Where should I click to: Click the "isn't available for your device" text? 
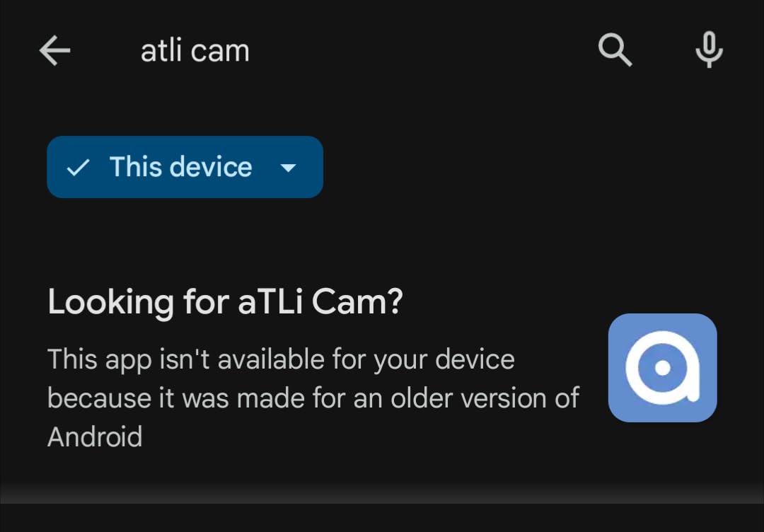[281, 359]
